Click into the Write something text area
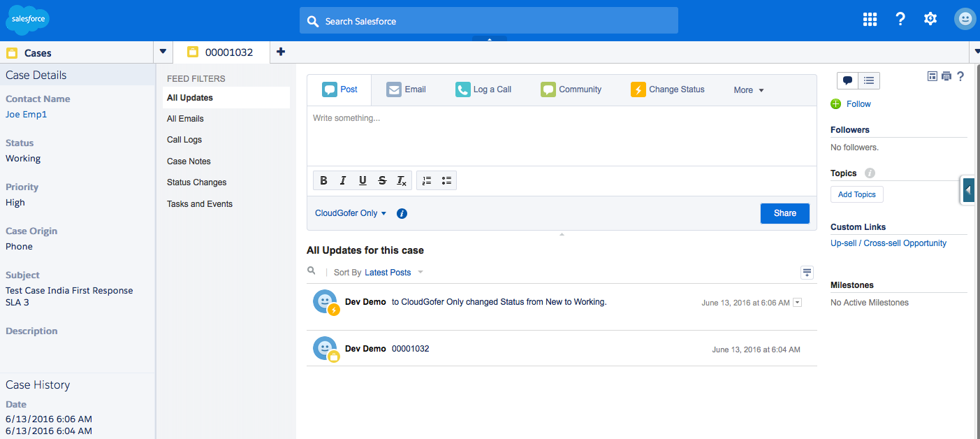The width and height of the screenshot is (980, 439). coord(562,136)
